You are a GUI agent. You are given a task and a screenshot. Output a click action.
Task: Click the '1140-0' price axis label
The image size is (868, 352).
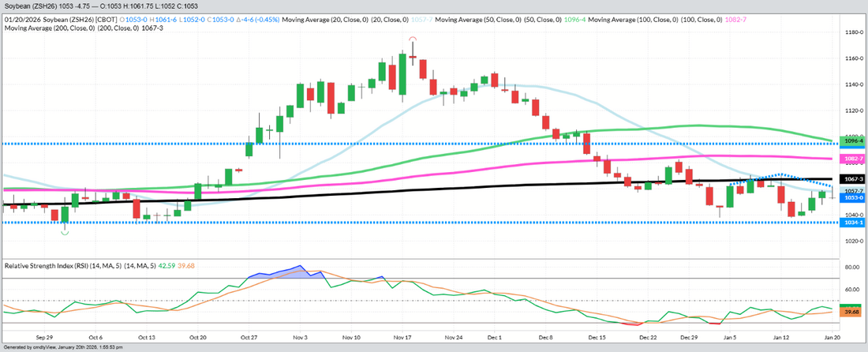point(854,84)
